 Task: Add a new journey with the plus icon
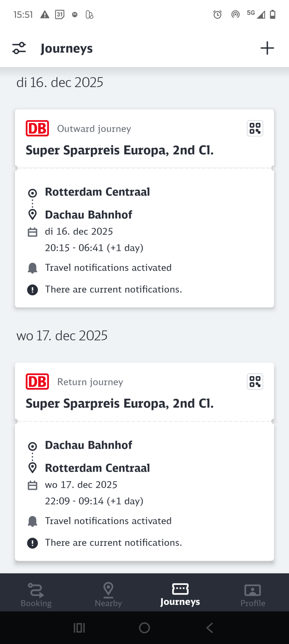267,48
